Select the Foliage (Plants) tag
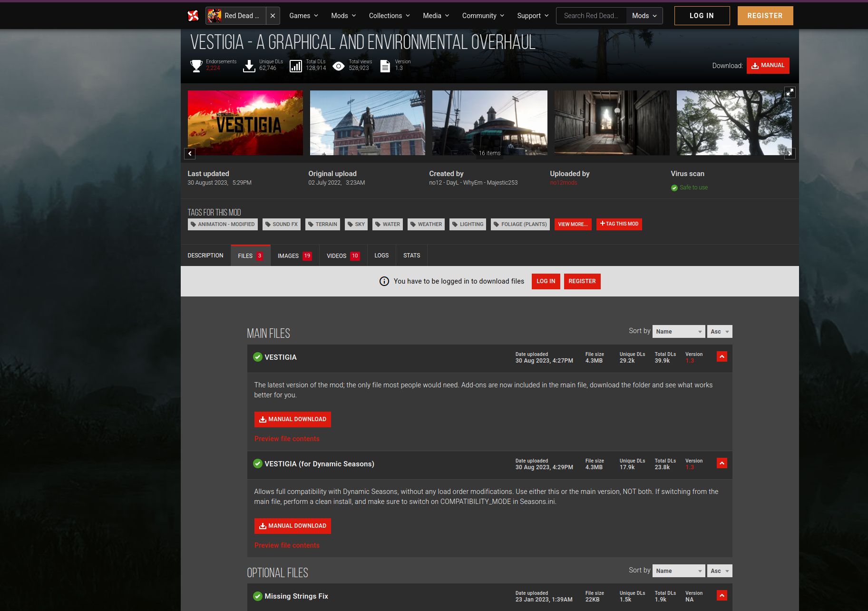Screen dimensions: 868x611 tap(520, 224)
